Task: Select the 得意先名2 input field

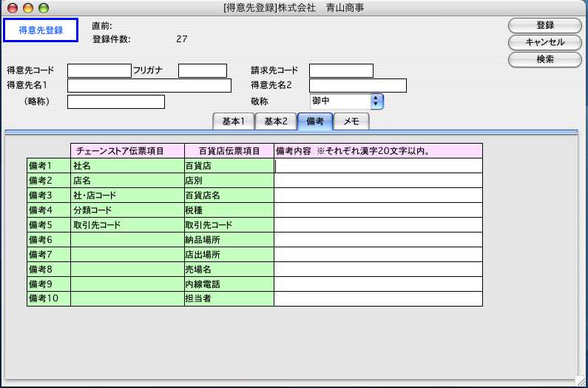Action: 357,86
